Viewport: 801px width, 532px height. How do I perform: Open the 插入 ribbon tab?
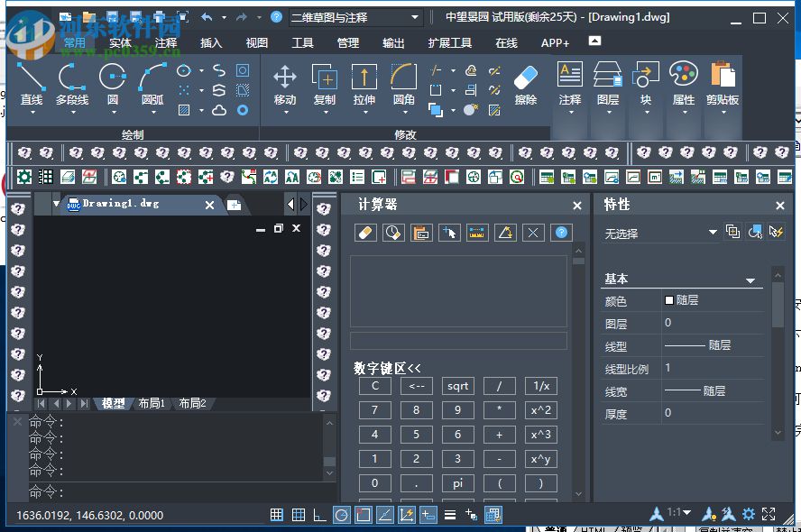[x=211, y=42]
